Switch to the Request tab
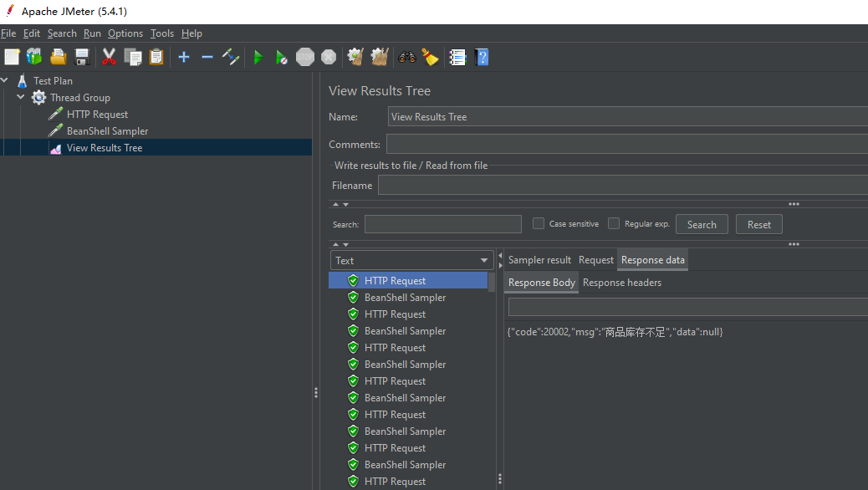The width and height of the screenshot is (868, 490). pyautogui.click(x=595, y=260)
